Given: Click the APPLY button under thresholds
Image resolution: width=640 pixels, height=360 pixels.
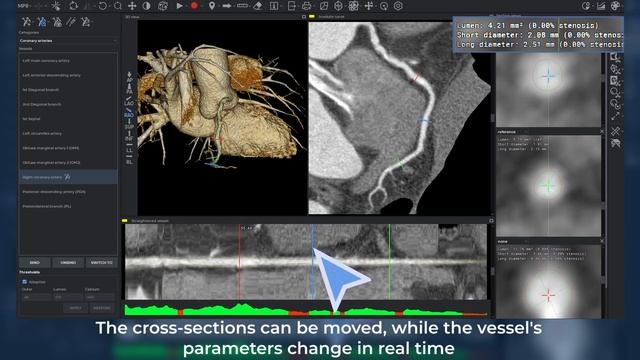Looking at the screenshot, I should tap(76, 308).
